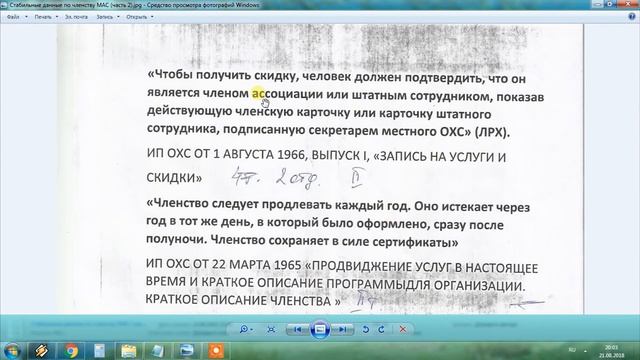This screenshot has width=640, height=360.
Task: Launch Google Chrome from the taskbar
Action: (71, 351)
